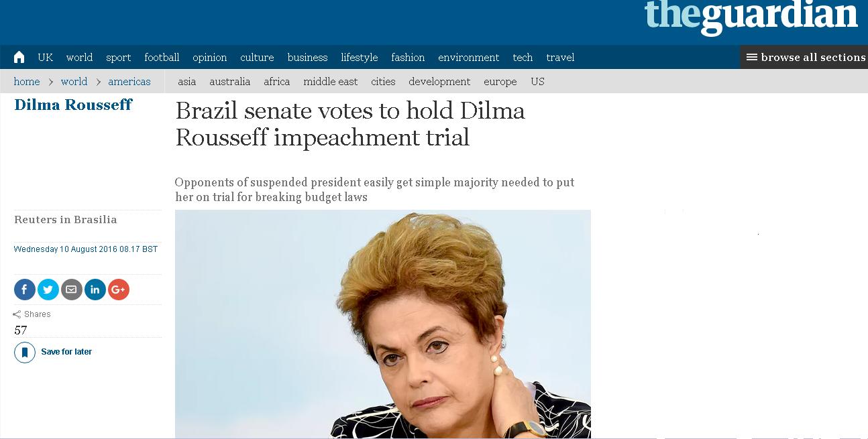Go to tech section
The width and height of the screenshot is (868, 439).
523,58
